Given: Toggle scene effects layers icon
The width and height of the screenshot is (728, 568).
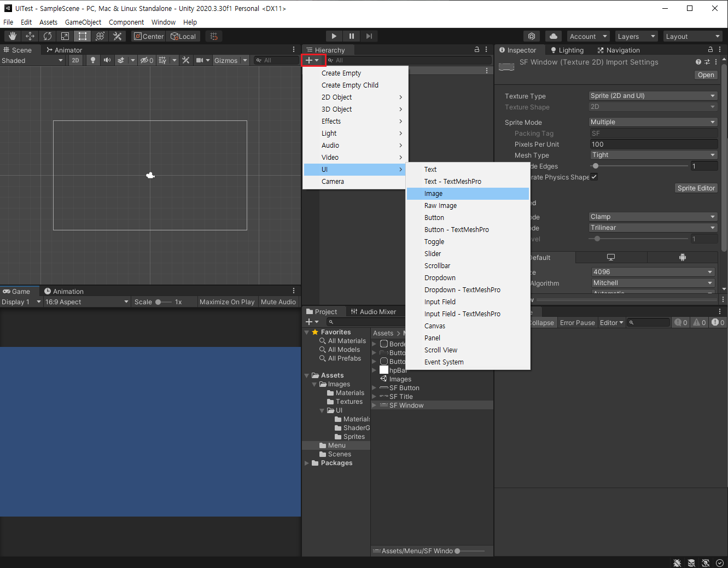Looking at the screenshot, I should pyautogui.click(x=121, y=60).
